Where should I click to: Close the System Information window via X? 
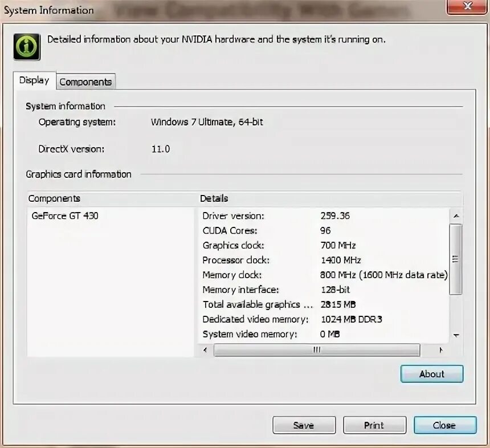(467, 7)
